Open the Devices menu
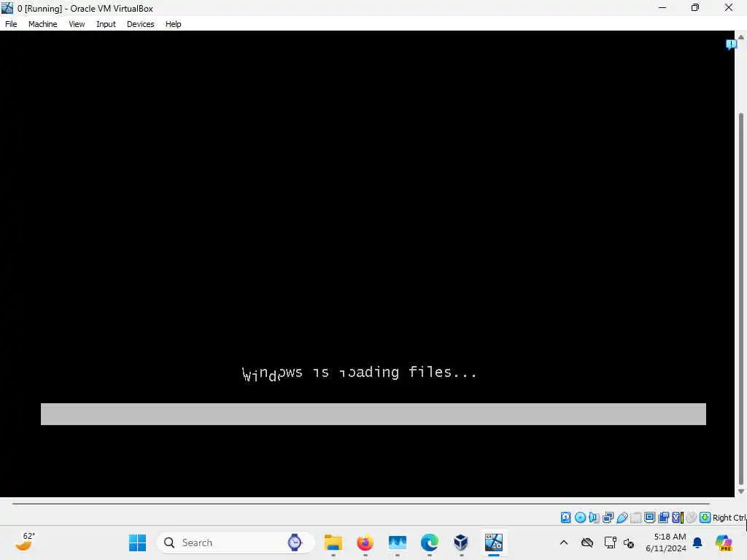 [x=141, y=24]
